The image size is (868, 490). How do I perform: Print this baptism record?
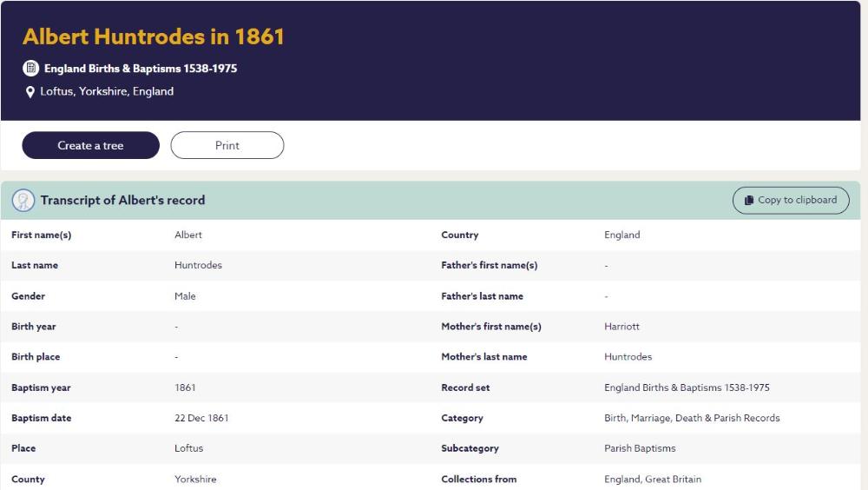[227, 146]
